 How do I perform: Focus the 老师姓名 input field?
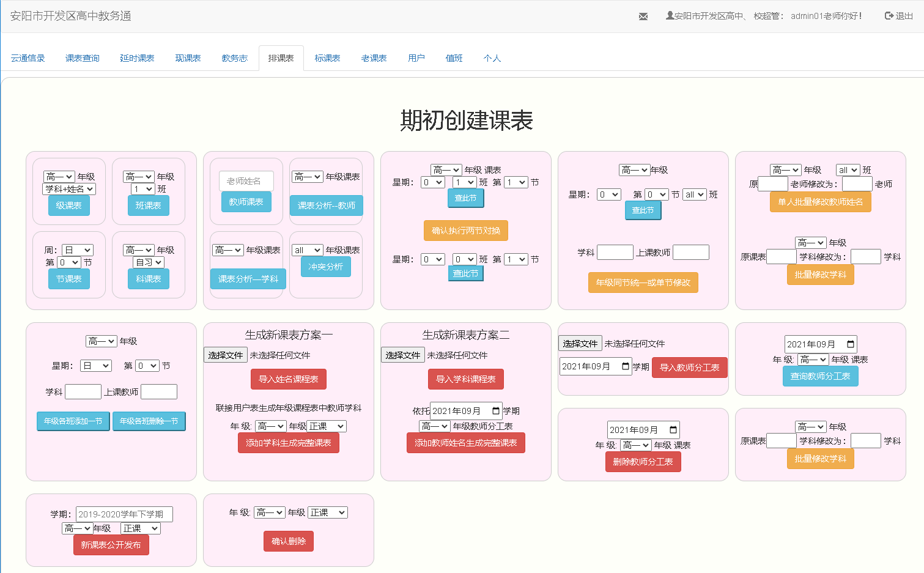click(x=246, y=181)
